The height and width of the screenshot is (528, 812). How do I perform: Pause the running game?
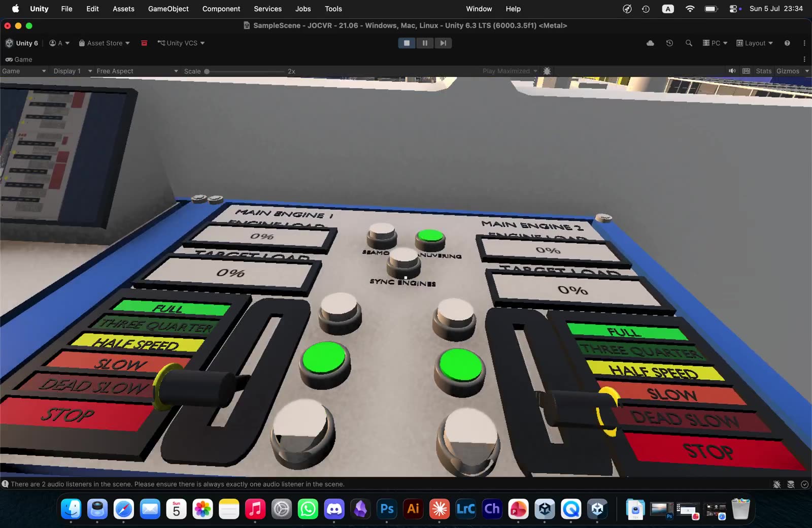(425, 43)
